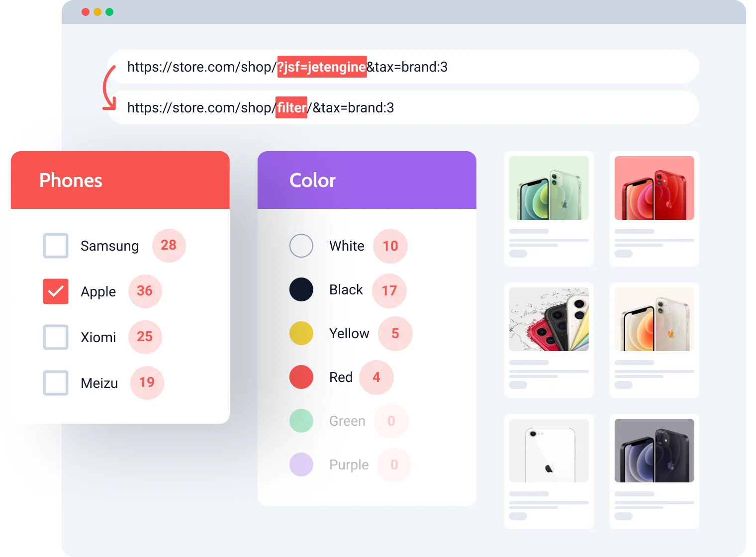Click the green traffic light button
The width and height of the screenshot is (756, 557).
[109, 10]
